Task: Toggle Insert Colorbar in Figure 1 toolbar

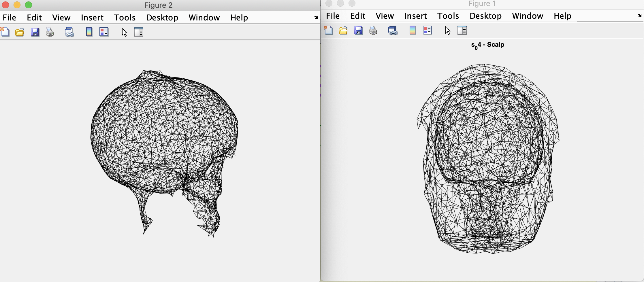Action: 413,30
